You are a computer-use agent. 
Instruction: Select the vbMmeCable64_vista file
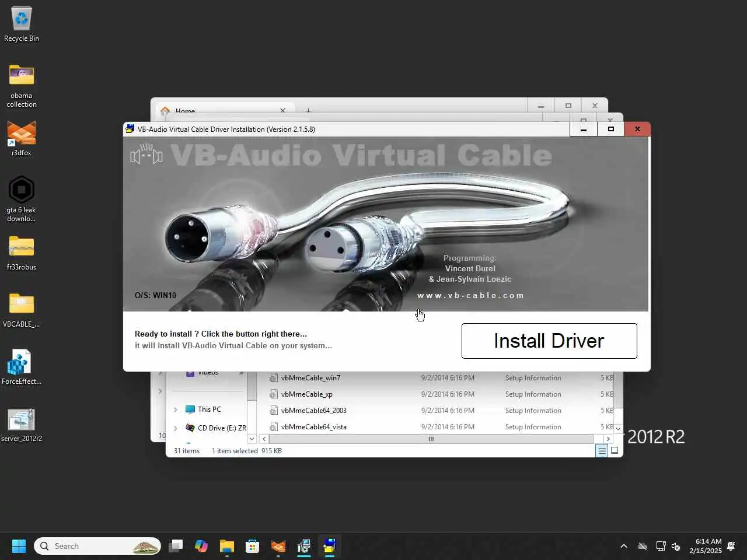tap(314, 427)
